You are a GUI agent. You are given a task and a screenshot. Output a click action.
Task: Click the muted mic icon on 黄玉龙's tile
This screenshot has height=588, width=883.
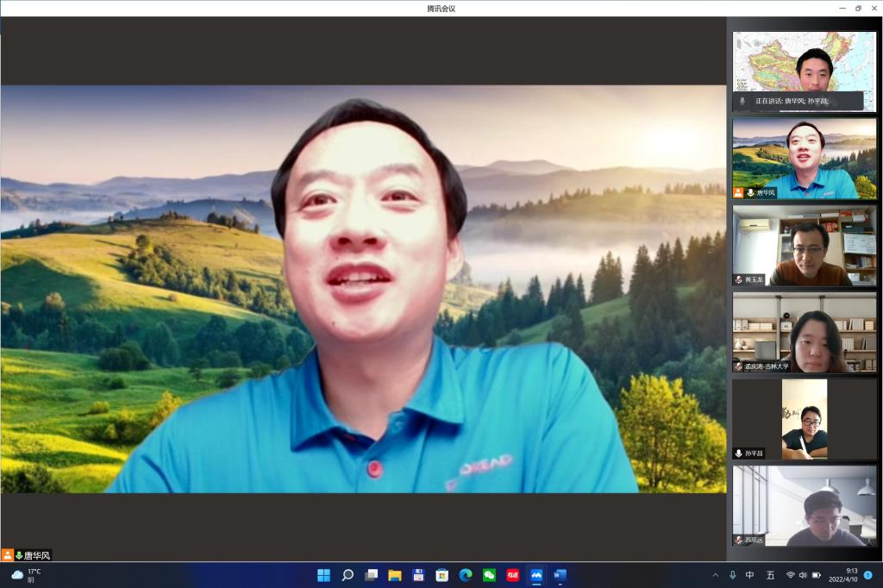tap(739, 279)
